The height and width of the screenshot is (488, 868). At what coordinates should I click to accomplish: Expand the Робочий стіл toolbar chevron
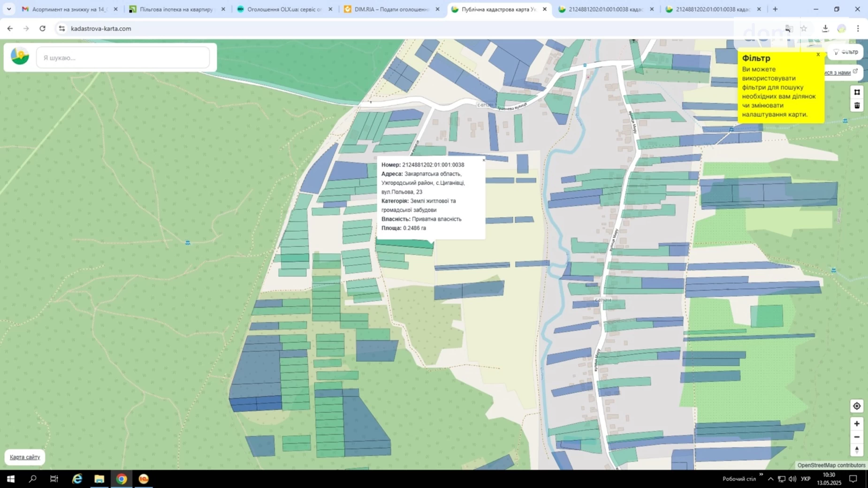pos(761,474)
